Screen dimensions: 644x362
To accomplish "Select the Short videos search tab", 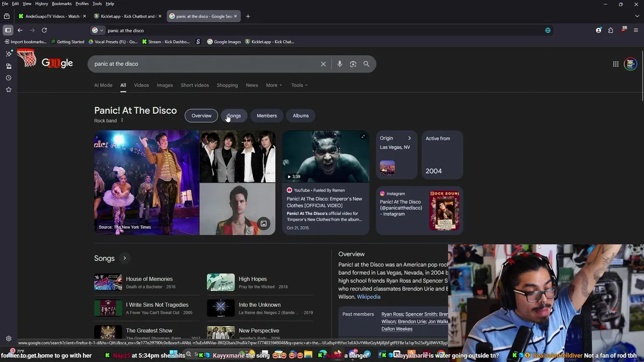I will pyautogui.click(x=195, y=85).
